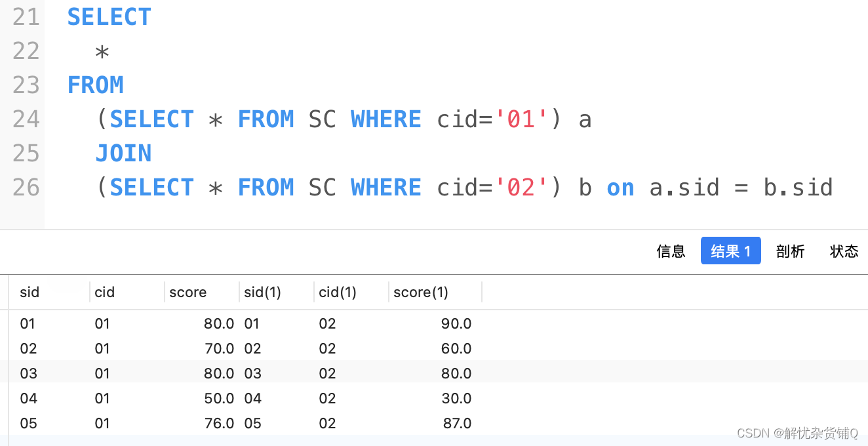Click line number 26 in editor gutter
Image resolution: width=868 pixels, height=446 pixels.
26,188
